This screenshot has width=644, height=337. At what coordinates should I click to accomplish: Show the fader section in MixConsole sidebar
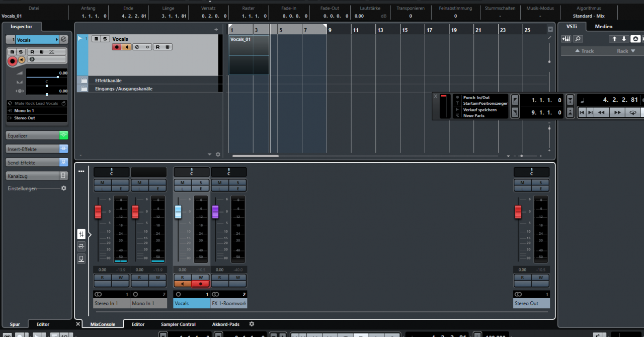tap(81, 234)
